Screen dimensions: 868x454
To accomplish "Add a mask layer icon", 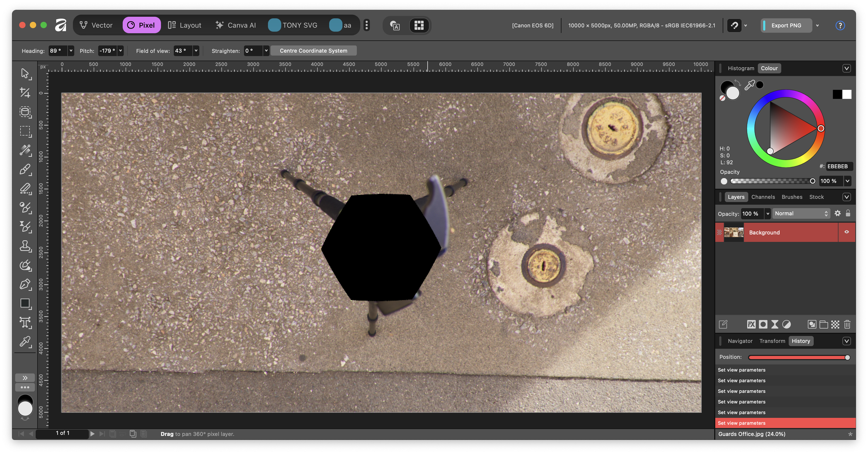I will pyautogui.click(x=763, y=324).
